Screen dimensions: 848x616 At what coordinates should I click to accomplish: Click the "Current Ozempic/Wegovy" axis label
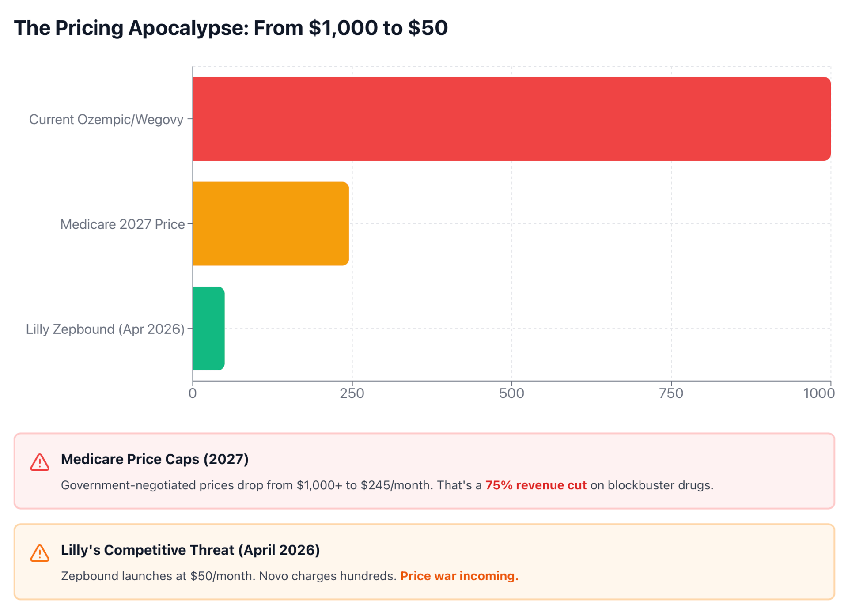point(106,119)
